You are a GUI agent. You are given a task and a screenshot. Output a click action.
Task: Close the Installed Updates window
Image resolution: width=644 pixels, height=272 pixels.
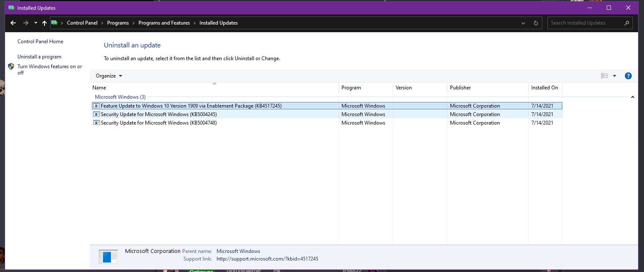[628, 8]
